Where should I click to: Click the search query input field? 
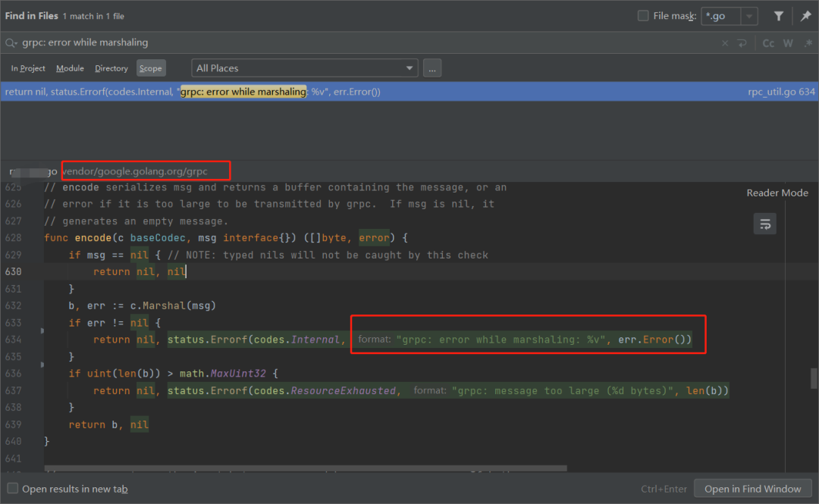[366, 43]
